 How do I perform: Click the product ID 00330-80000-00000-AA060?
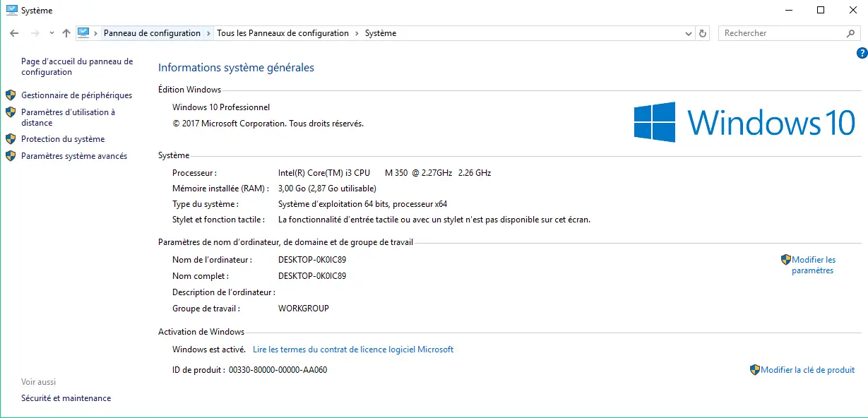pyautogui.click(x=278, y=370)
